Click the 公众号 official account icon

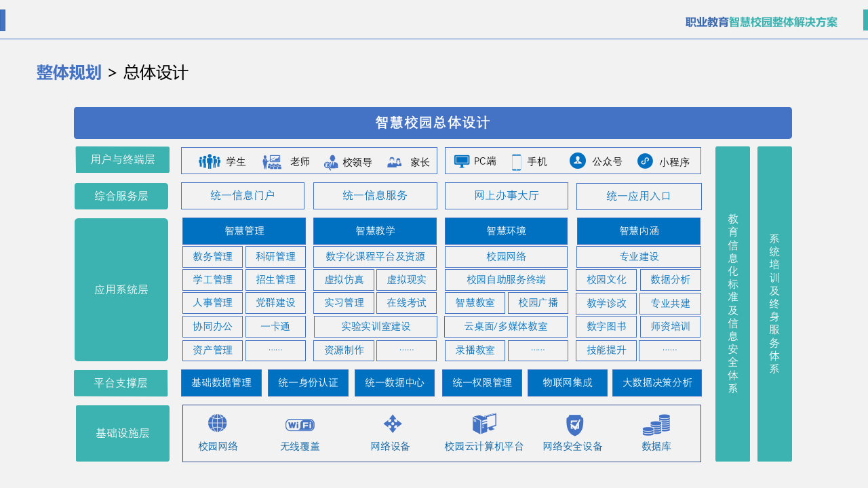tap(577, 161)
